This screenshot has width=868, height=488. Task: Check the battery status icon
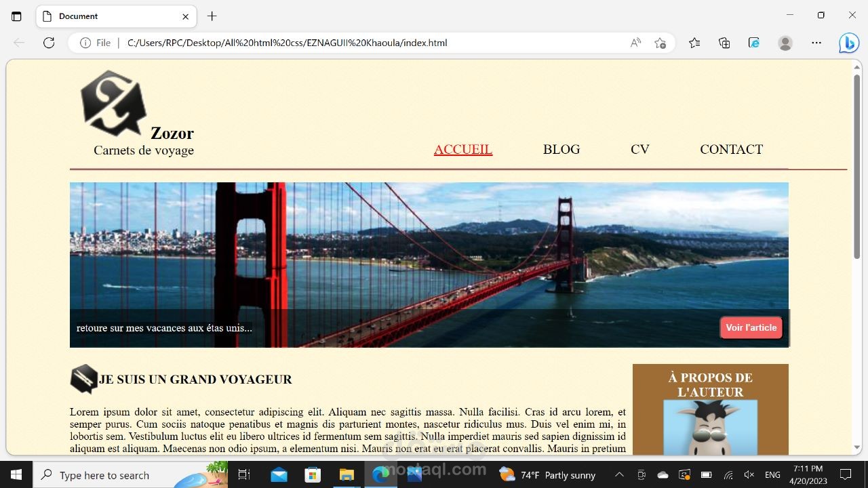[707, 474]
